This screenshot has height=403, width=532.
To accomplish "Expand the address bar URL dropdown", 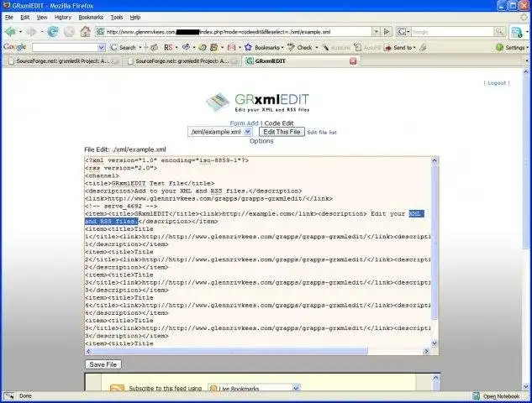I will [x=376, y=32].
